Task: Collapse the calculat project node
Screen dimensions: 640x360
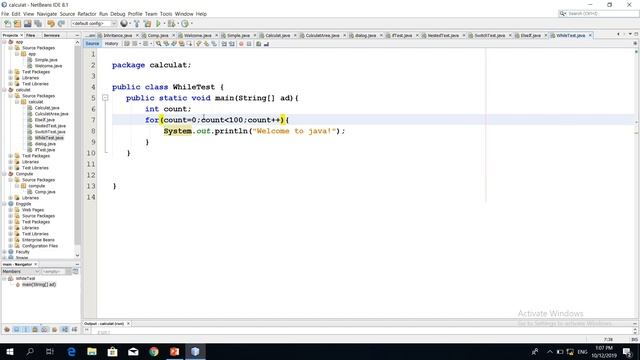Action: pos(4,90)
